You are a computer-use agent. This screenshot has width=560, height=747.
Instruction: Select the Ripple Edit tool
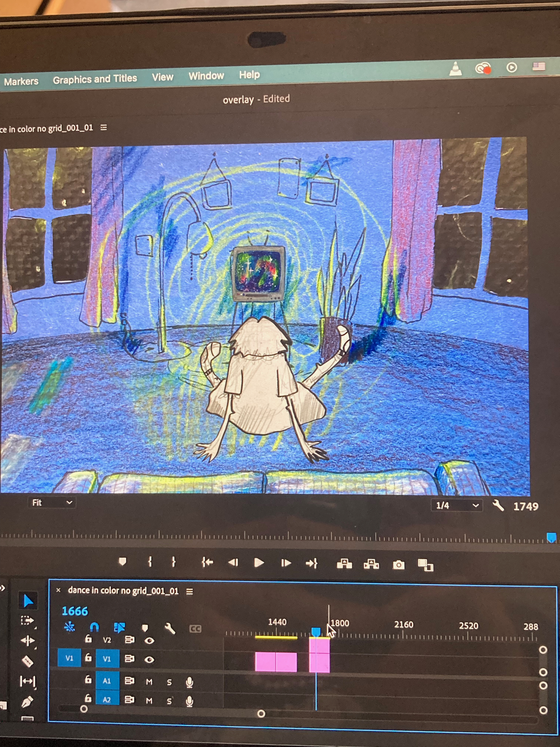28,640
